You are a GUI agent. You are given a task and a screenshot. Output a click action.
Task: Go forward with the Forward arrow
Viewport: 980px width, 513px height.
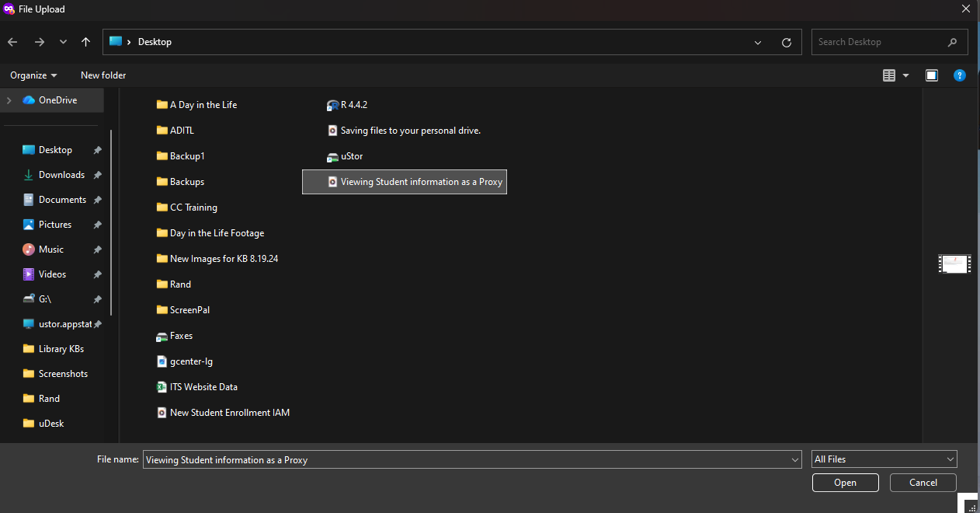(x=39, y=42)
